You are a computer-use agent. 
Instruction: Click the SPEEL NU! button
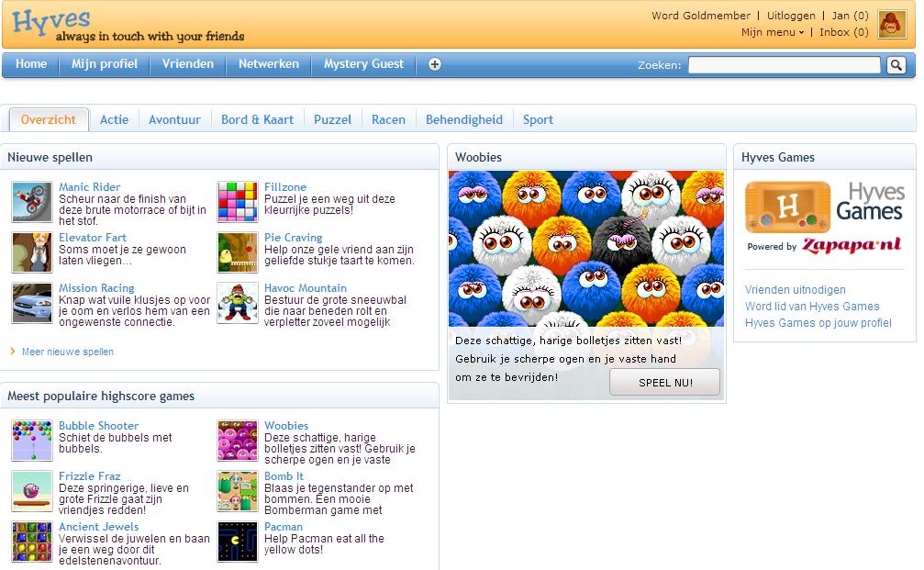664,383
